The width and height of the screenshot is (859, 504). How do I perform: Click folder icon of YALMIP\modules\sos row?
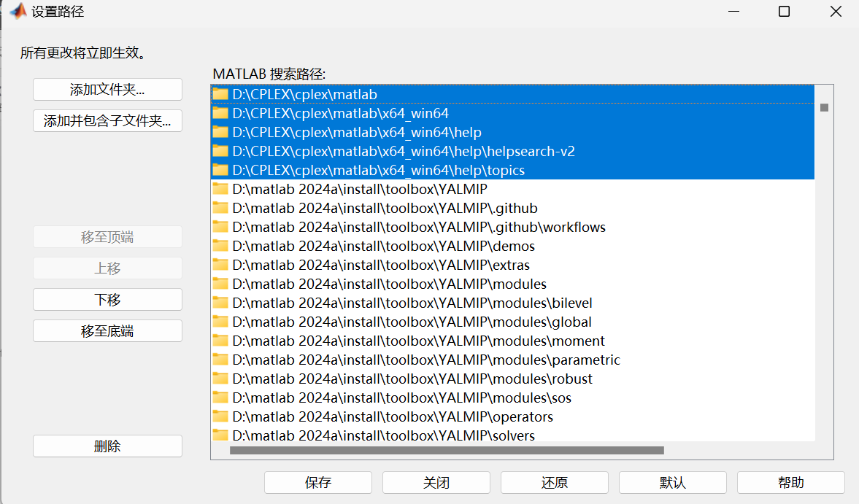coord(220,398)
